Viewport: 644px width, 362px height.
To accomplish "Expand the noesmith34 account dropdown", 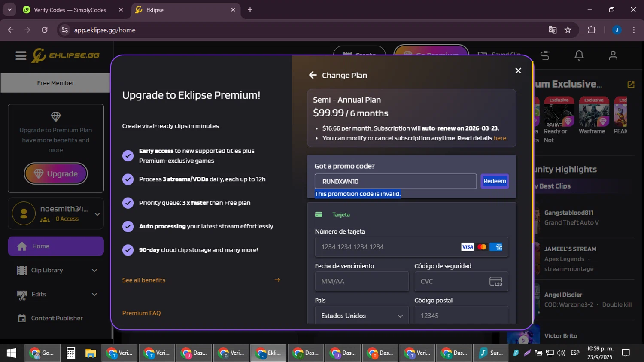I will point(97,214).
